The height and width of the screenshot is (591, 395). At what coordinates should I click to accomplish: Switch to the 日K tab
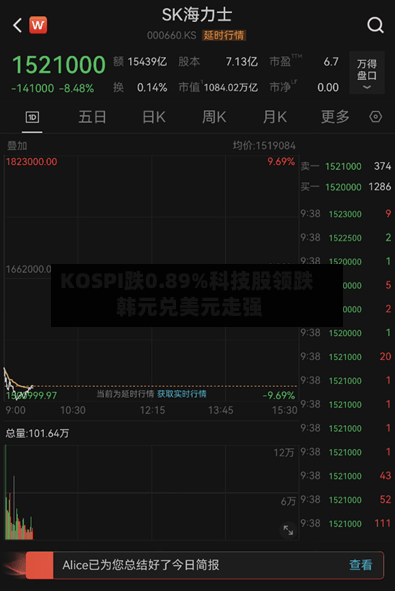pos(154,117)
